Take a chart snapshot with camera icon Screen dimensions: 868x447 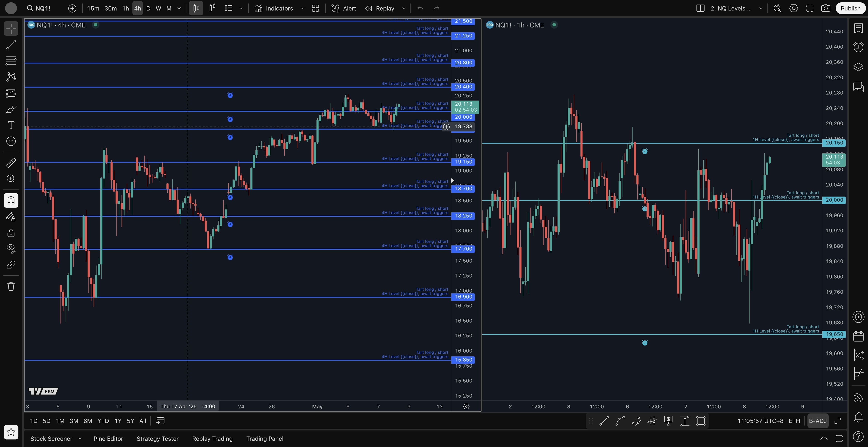coord(826,8)
